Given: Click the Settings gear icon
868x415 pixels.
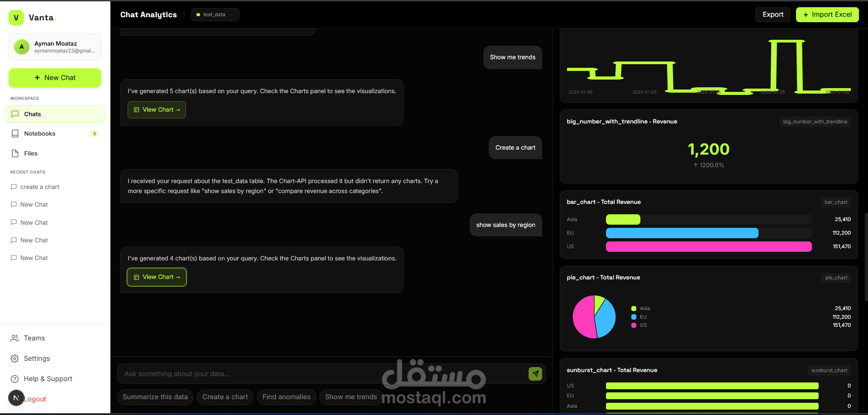Looking at the screenshot, I should coord(14,358).
